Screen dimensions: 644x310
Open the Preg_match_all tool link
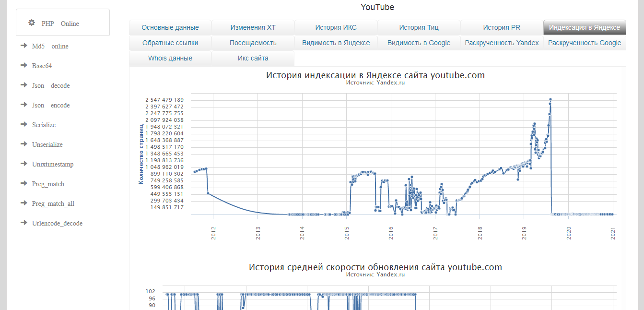pos(53,204)
